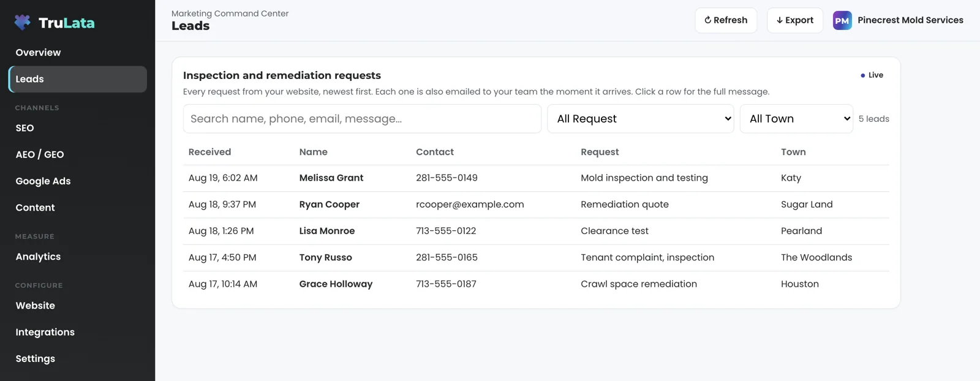Refresh the leads list

tap(726, 20)
